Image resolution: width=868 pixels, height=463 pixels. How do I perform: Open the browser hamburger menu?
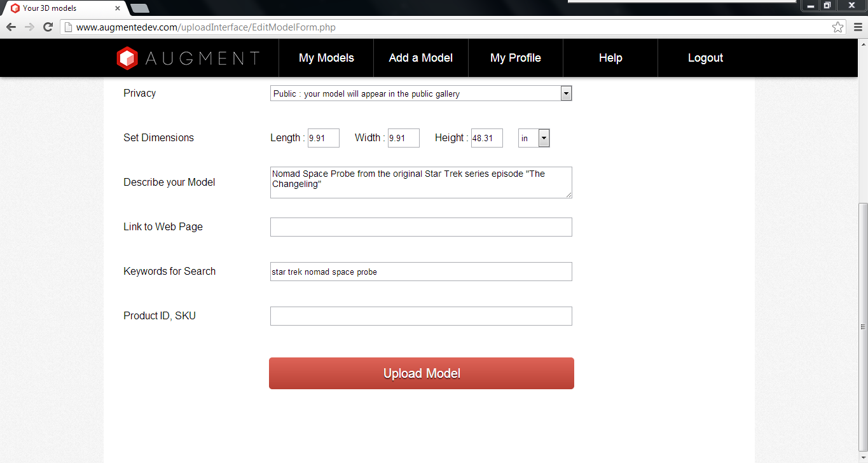point(857,27)
